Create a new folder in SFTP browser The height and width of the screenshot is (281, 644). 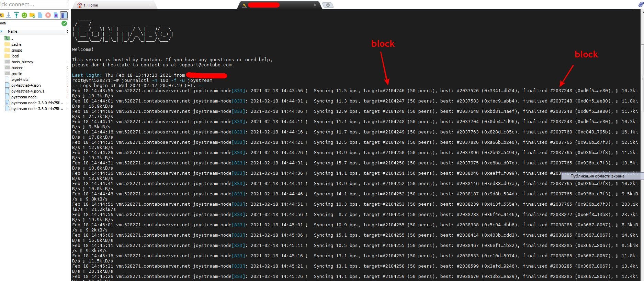click(x=32, y=15)
